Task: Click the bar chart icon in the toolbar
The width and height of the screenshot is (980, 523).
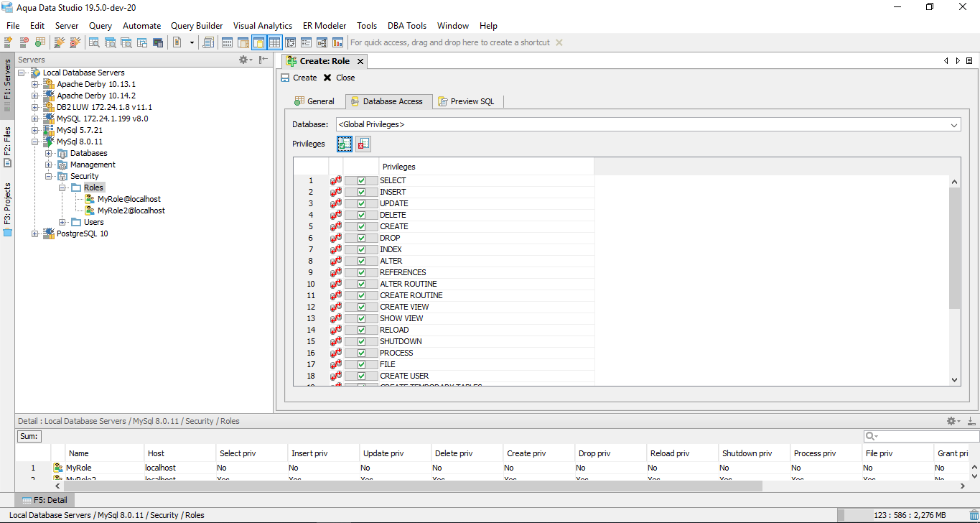Action: pyautogui.click(x=338, y=42)
